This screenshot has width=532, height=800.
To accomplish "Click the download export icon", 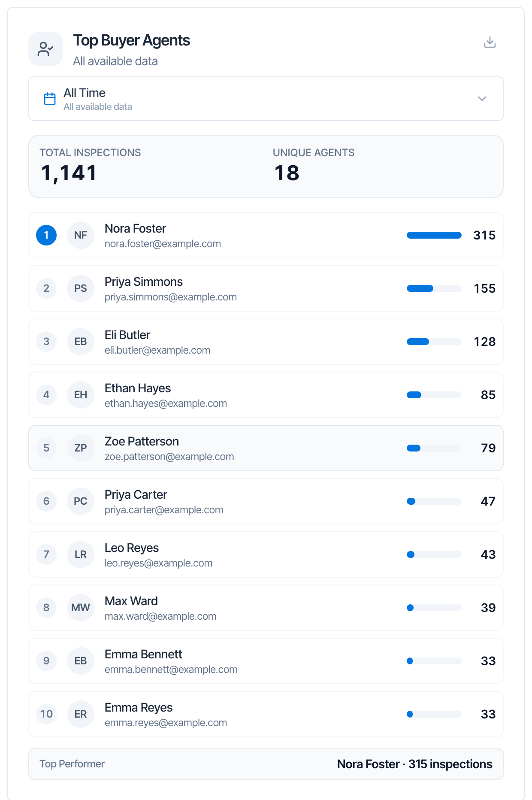I will coord(490,42).
